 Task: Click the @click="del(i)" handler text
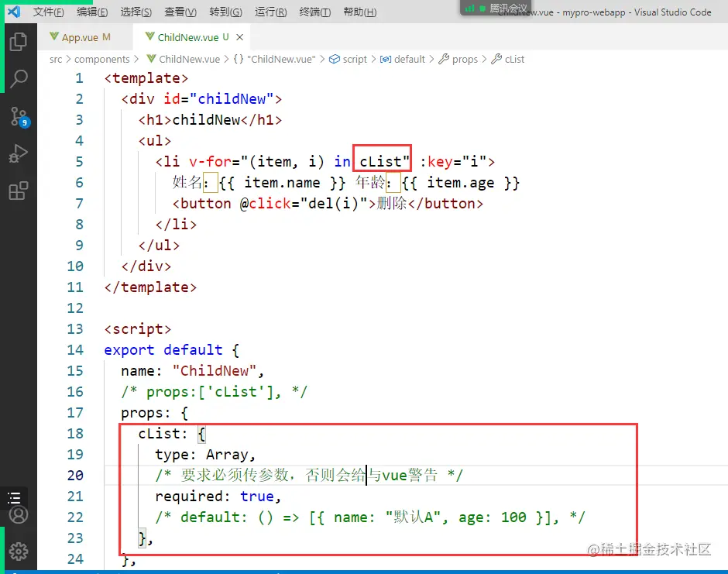303,204
